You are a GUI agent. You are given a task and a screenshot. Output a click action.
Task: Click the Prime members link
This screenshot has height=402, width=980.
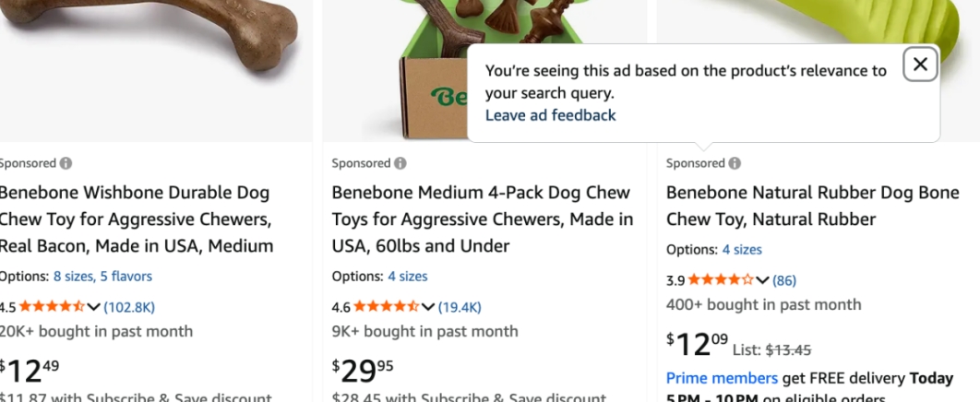point(722,378)
